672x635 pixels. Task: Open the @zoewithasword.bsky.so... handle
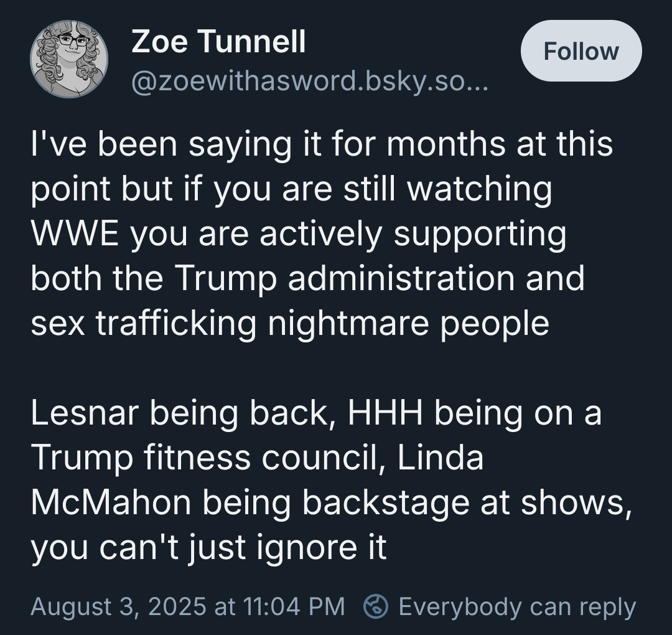(309, 80)
